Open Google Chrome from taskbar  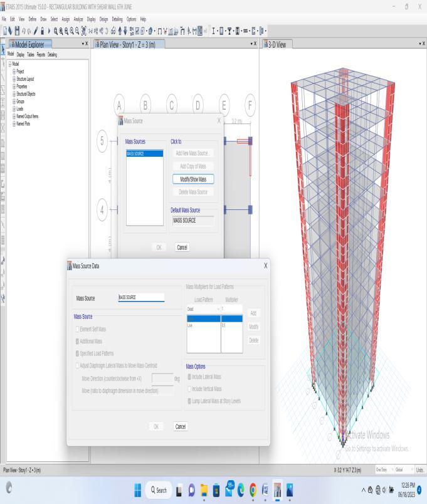(253, 490)
